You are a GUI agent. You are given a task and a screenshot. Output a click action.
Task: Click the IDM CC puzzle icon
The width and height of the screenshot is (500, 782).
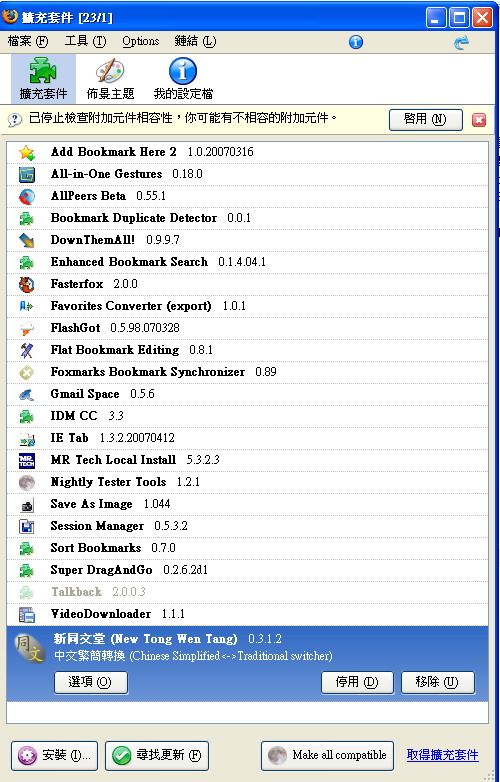click(27, 416)
